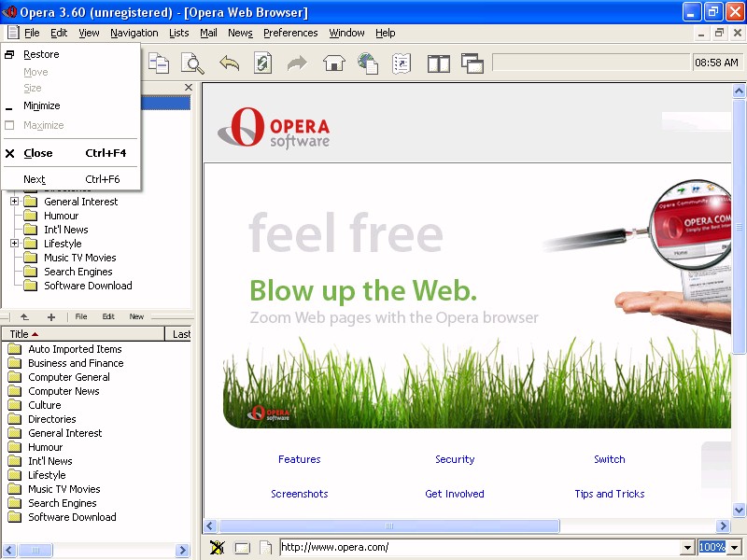Screen dimensions: 747x560
Task: Choose Minimize from the control menu
Action: pyautogui.click(x=72, y=105)
